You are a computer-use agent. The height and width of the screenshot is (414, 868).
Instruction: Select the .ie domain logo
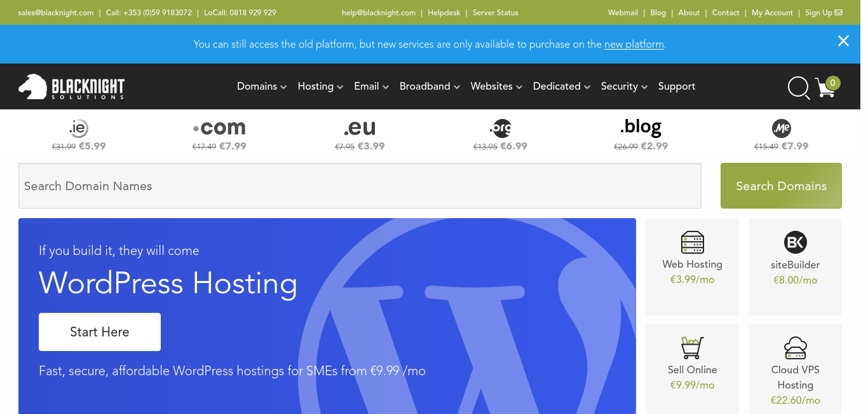coord(78,128)
